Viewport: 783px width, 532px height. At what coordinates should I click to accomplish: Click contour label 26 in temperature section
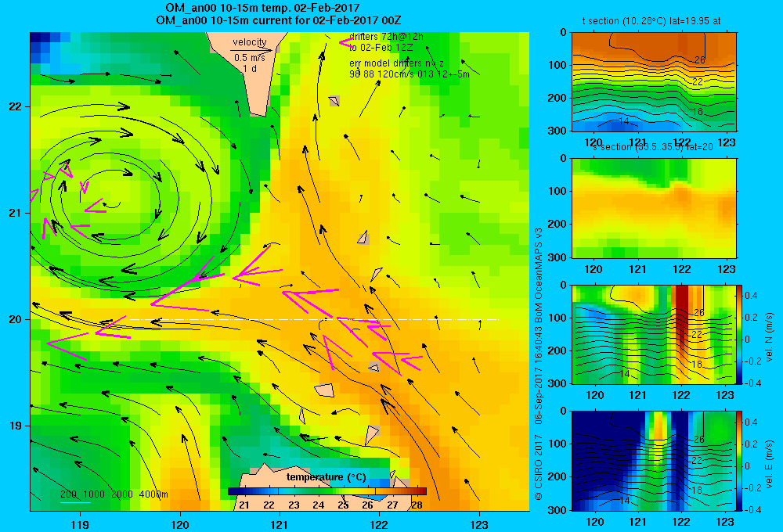coord(699,59)
